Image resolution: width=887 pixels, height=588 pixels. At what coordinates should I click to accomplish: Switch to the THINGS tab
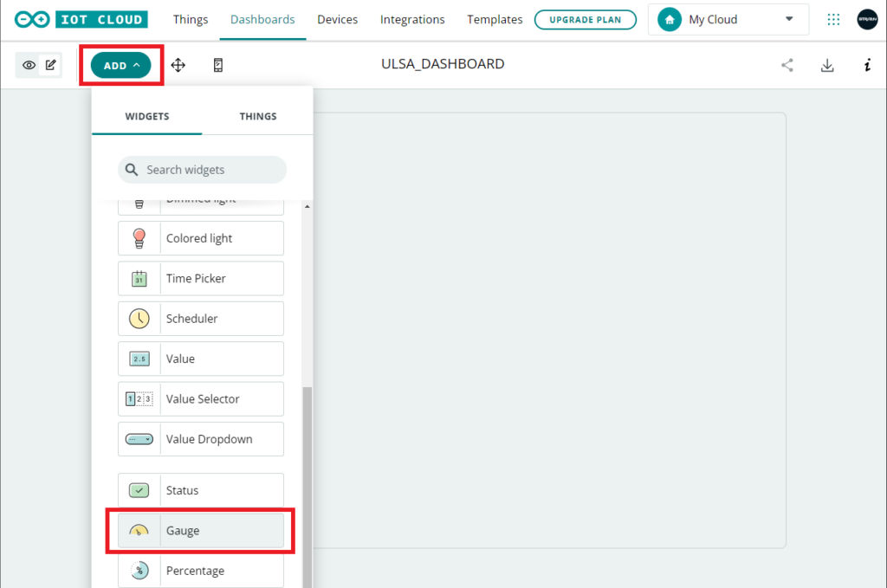click(x=258, y=116)
